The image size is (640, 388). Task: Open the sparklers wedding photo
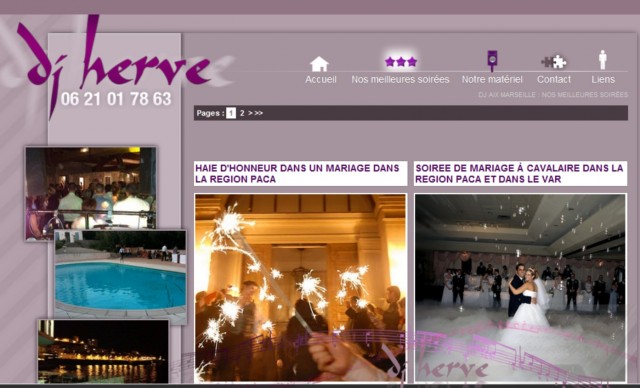pos(300,288)
